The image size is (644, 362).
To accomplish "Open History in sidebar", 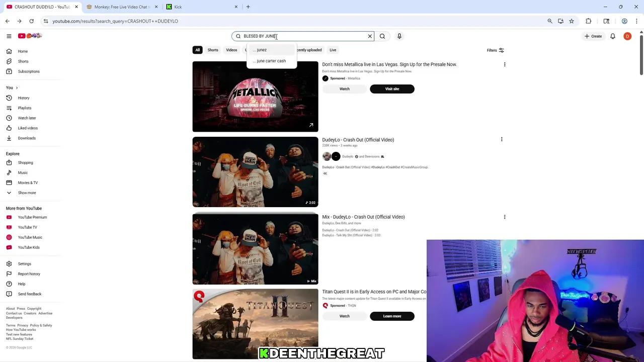I will (24, 98).
